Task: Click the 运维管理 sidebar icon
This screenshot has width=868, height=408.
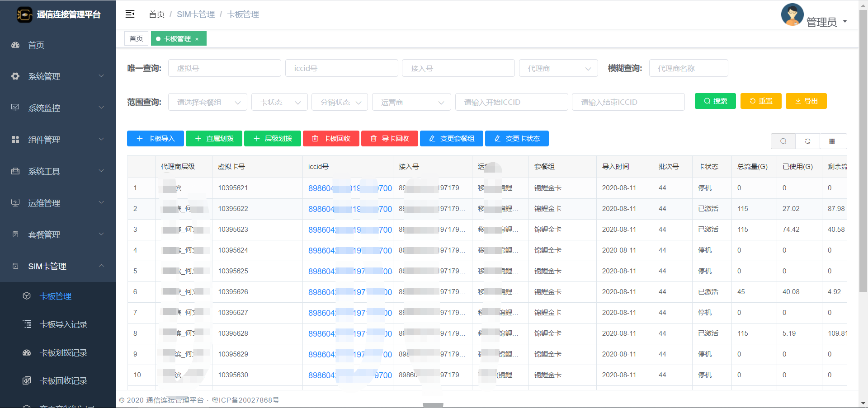Action: tap(15, 203)
